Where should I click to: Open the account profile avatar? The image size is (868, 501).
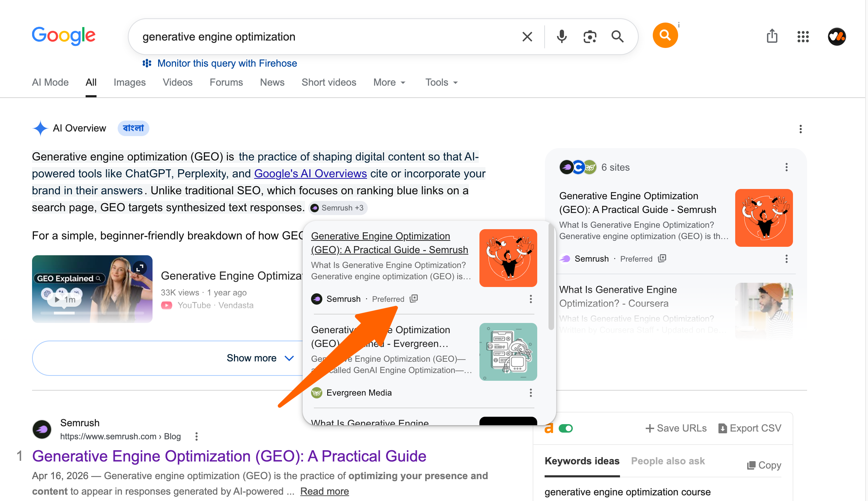click(x=837, y=37)
